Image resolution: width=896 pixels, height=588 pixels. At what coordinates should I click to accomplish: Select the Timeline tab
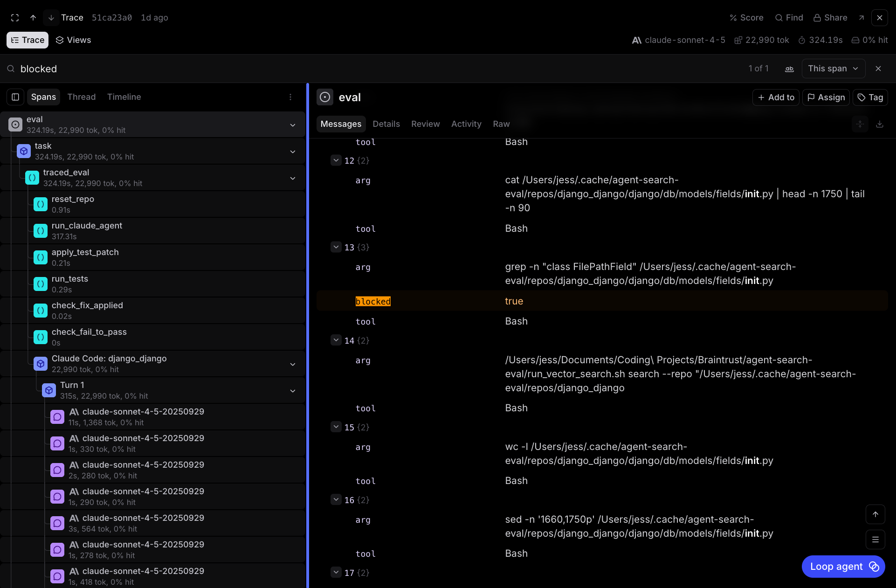point(124,97)
